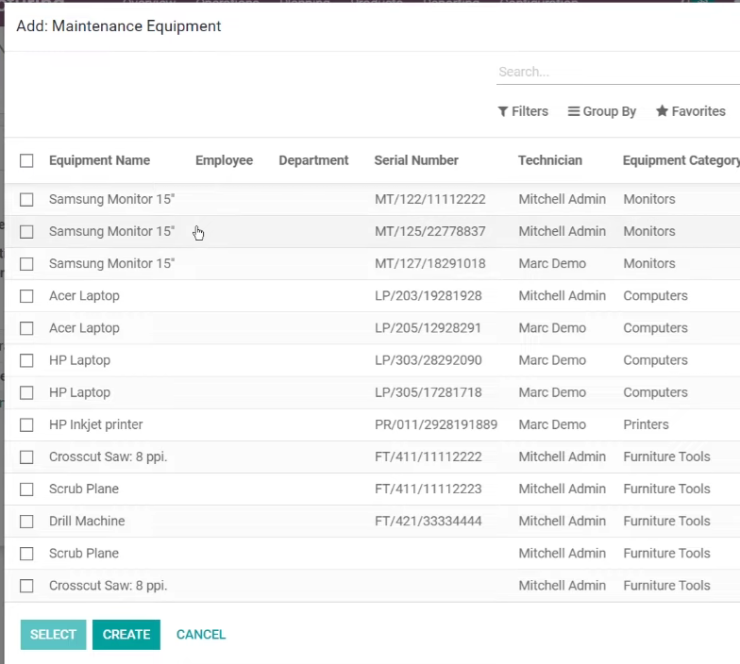Select serial number MT/125/22778837

click(x=430, y=231)
